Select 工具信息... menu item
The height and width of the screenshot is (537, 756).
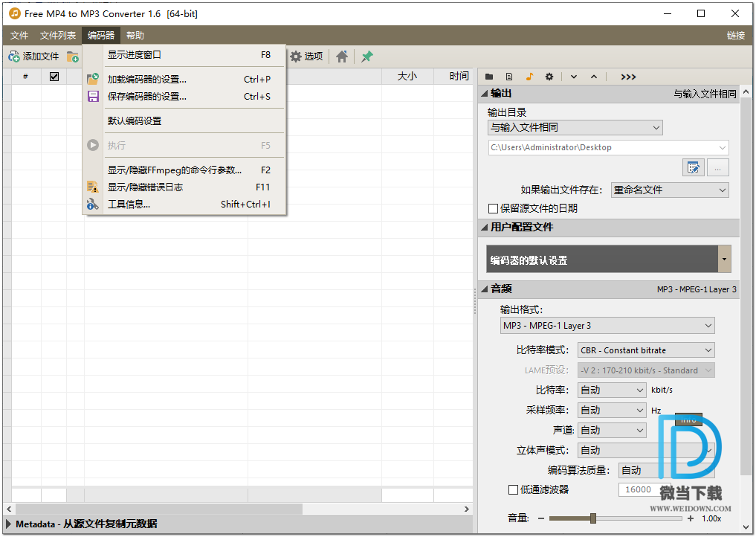click(184, 205)
